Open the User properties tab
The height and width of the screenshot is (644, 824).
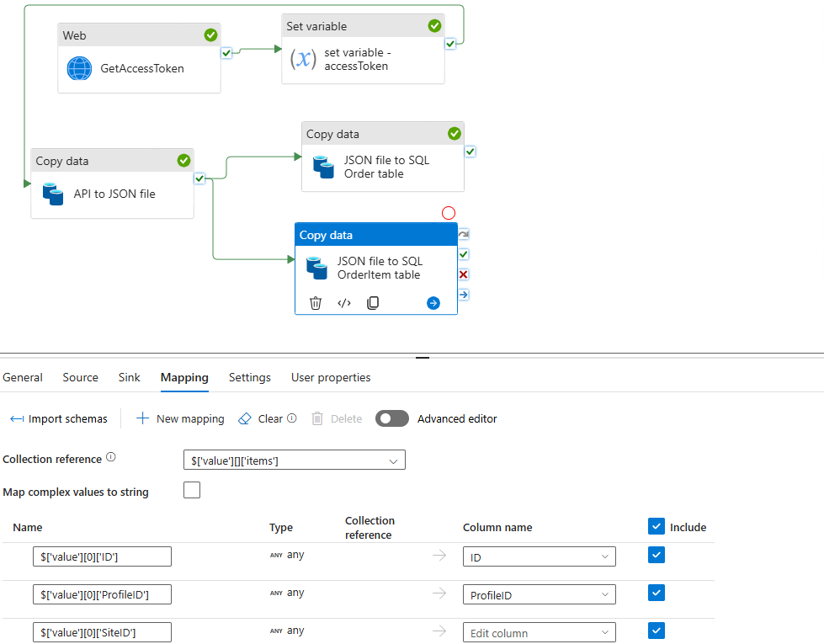tap(331, 377)
